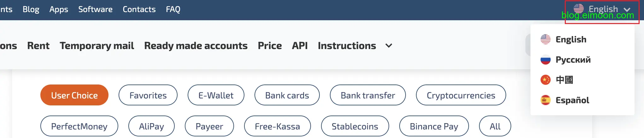Open Ready made accounts page
The height and width of the screenshot is (138, 644).
(196, 46)
